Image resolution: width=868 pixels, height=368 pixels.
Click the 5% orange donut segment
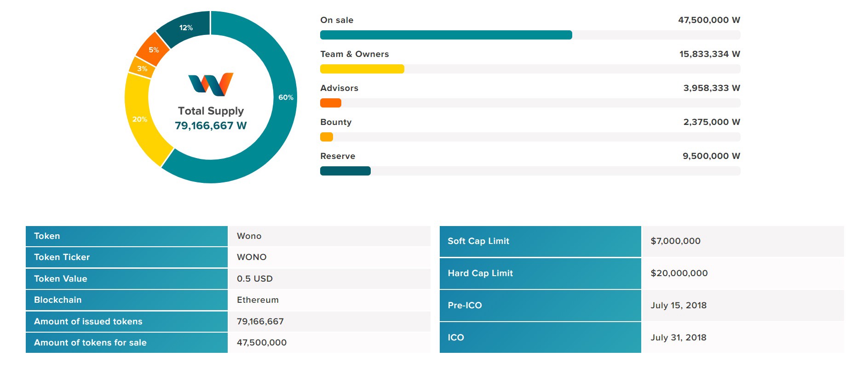[x=153, y=50]
